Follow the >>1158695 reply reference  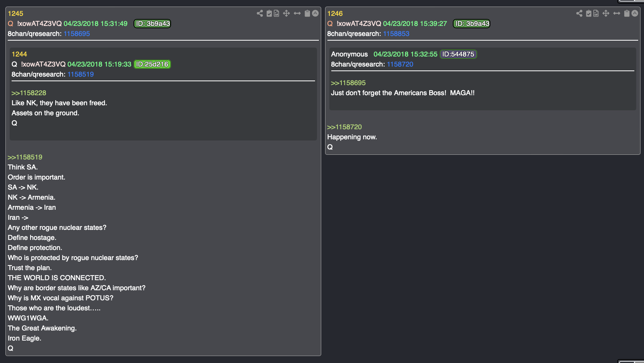(x=348, y=83)
